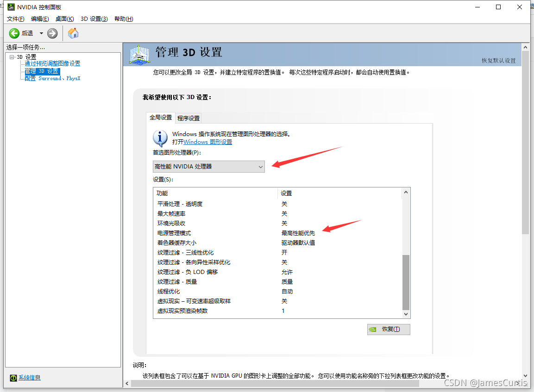Click the main panel vertical scrollbar thumb

(x=525, y=143)
